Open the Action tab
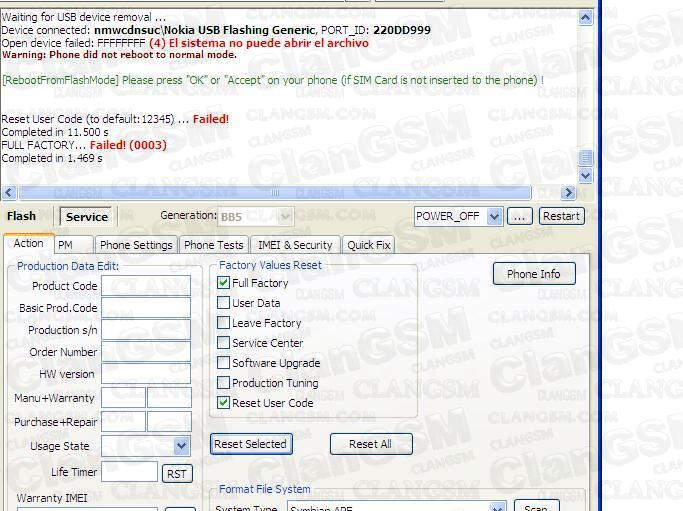 tap(29, 243)
